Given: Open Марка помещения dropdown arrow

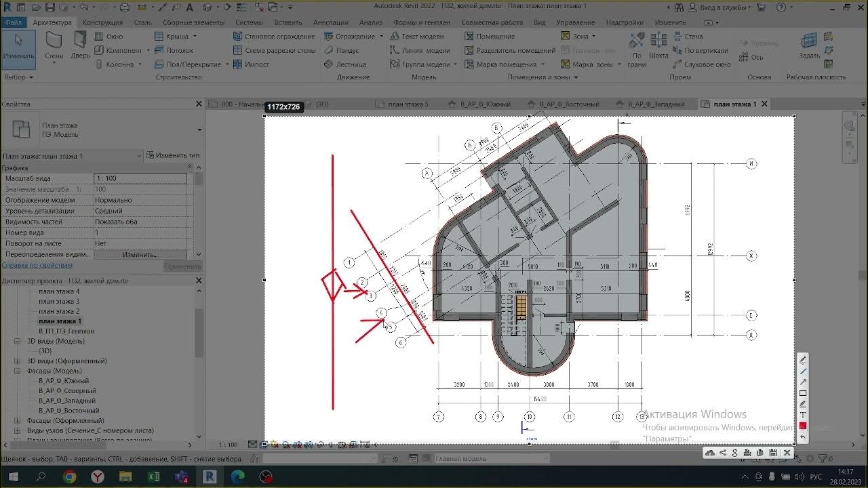Looking at the screenshot, I should (543, 65).
